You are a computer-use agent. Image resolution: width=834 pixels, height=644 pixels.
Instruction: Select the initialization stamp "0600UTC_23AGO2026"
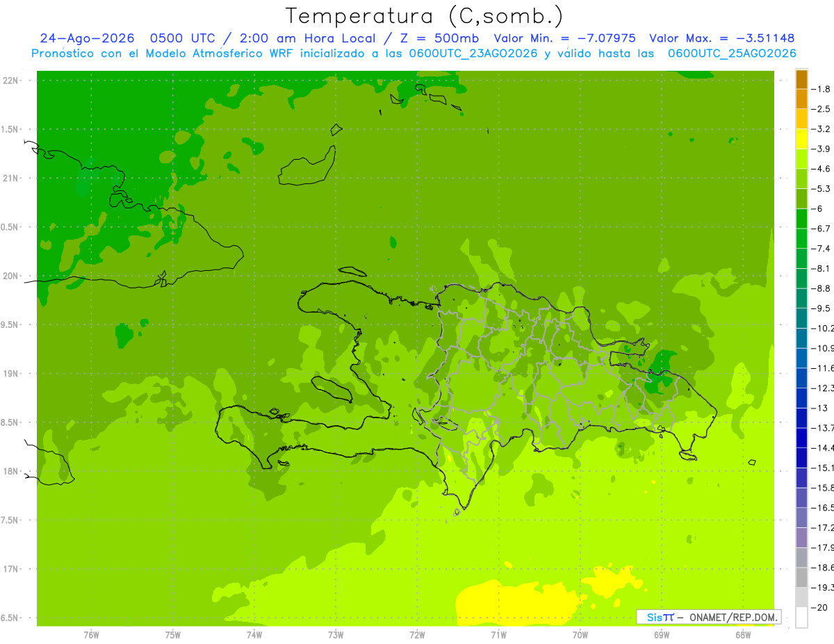[473, 53]
